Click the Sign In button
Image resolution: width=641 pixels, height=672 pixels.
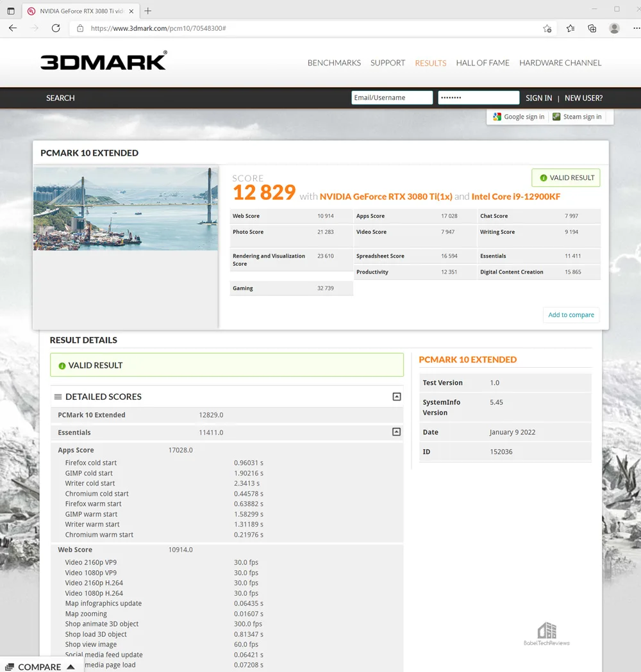[x=538, y=98]
